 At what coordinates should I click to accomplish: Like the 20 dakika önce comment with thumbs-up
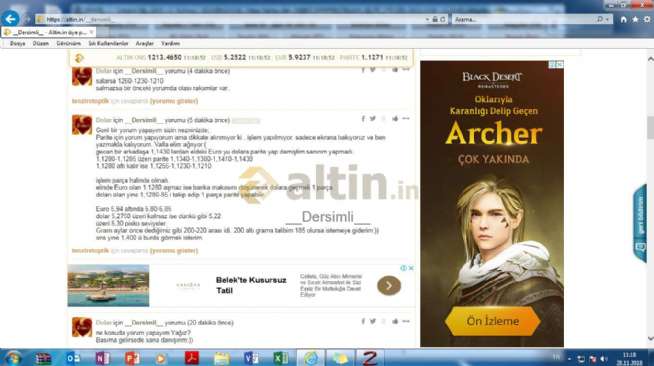(395, 321)
